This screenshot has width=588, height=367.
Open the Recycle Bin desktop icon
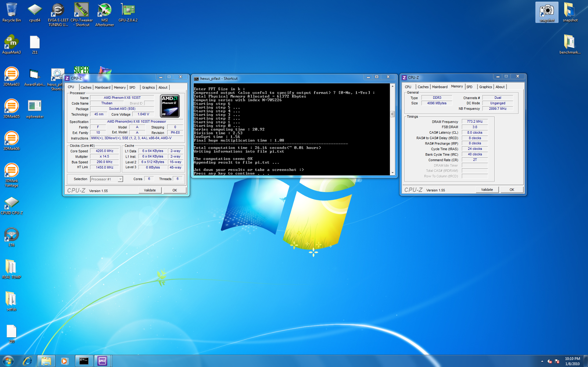click(11, 13)
